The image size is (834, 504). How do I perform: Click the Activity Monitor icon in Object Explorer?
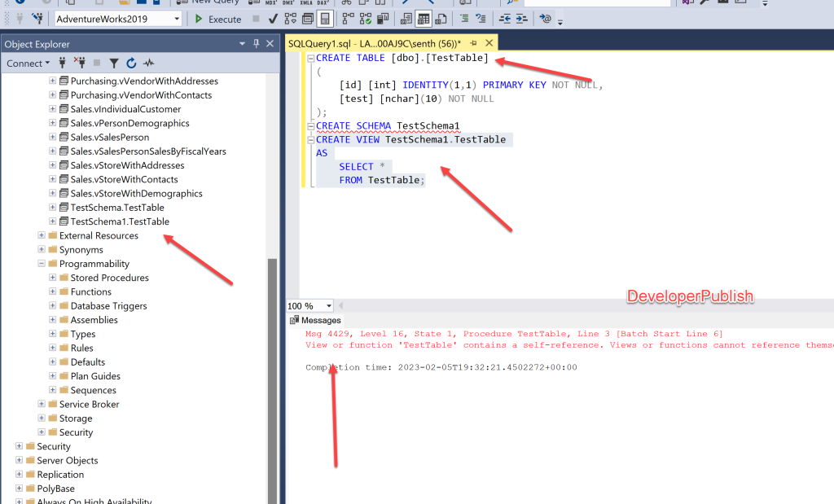[148, 63]
